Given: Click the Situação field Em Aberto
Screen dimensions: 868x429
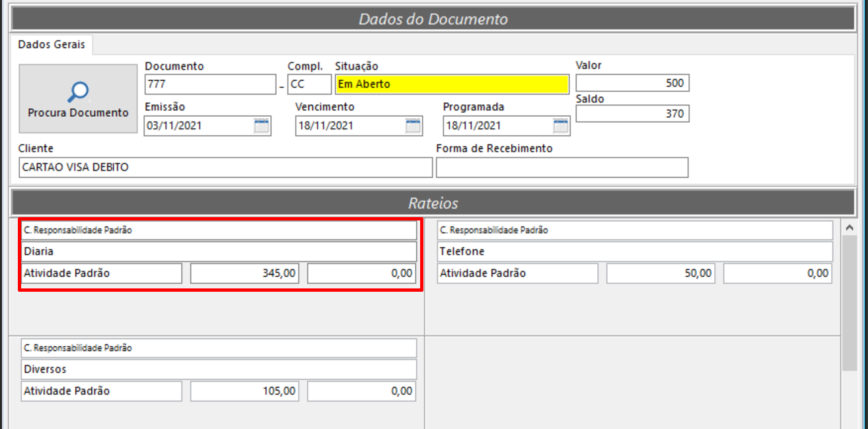Looking at the screenshot, I should click(x=452, y=84).
